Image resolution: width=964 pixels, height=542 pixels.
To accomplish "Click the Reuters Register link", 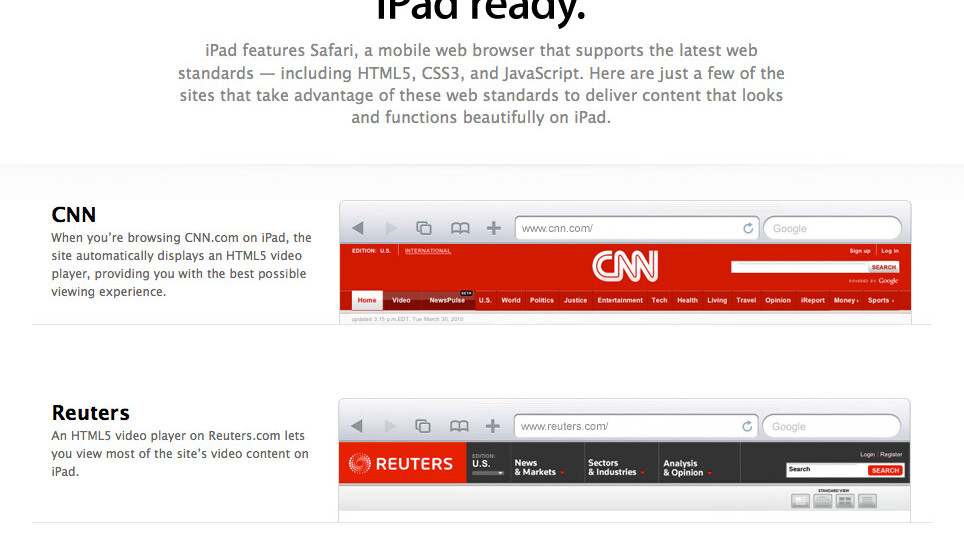I will (891, 455).
